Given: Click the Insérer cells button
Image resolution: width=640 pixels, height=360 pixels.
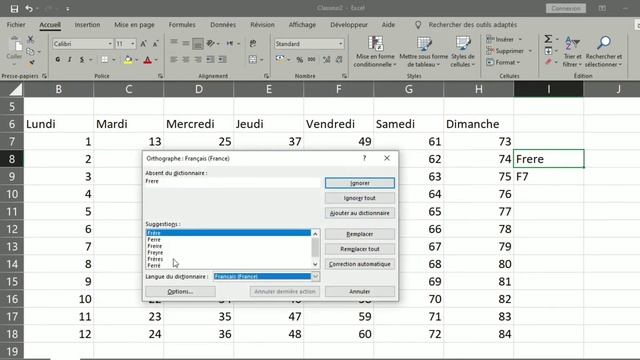Looking at the screenshot, I should pyautogui.click(x=504, y=39).
